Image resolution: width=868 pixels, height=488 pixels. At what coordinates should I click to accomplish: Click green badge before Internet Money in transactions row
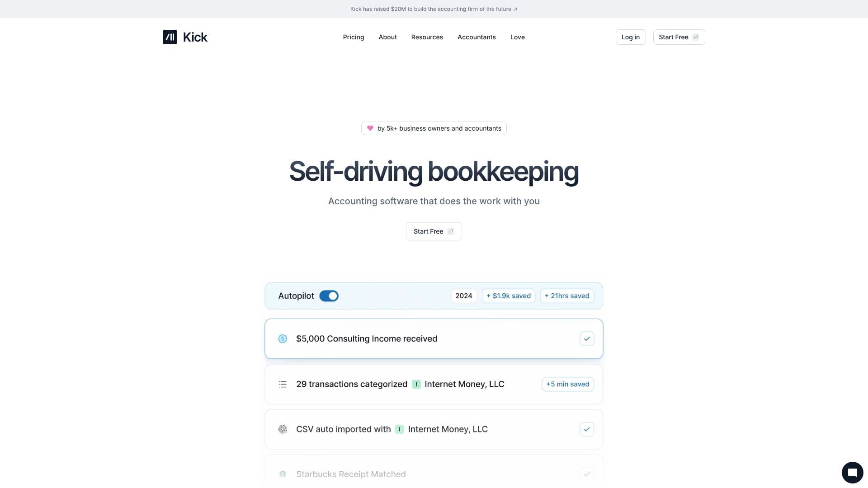(x=416, y=384)
